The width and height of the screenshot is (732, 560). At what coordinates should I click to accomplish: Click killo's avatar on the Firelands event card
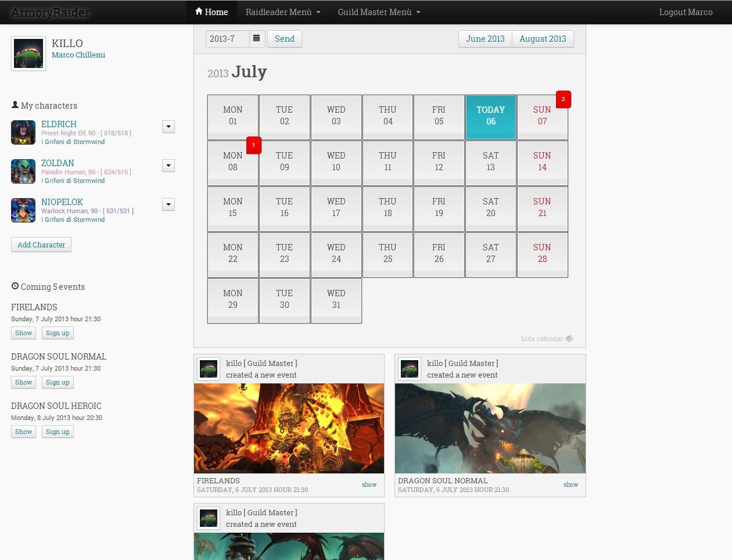tap(208, 368)
